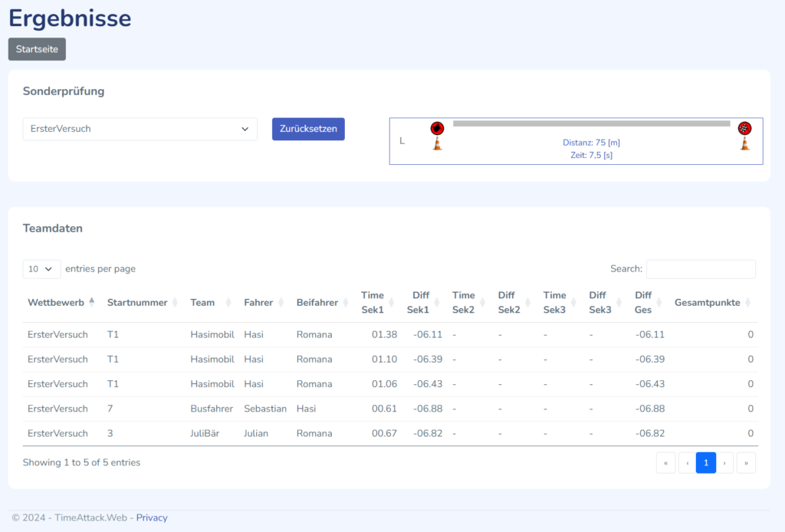
Task: Click the Distanz: 75 [m] label
Action: point(591,143)
